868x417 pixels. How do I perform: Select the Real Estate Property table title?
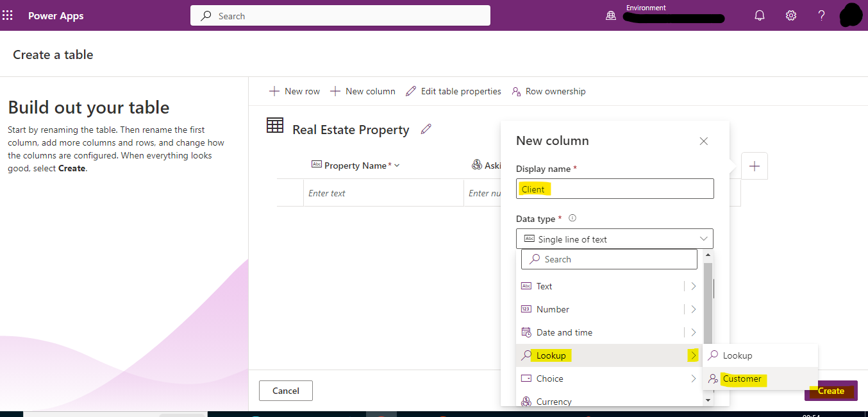coord(351,130)
